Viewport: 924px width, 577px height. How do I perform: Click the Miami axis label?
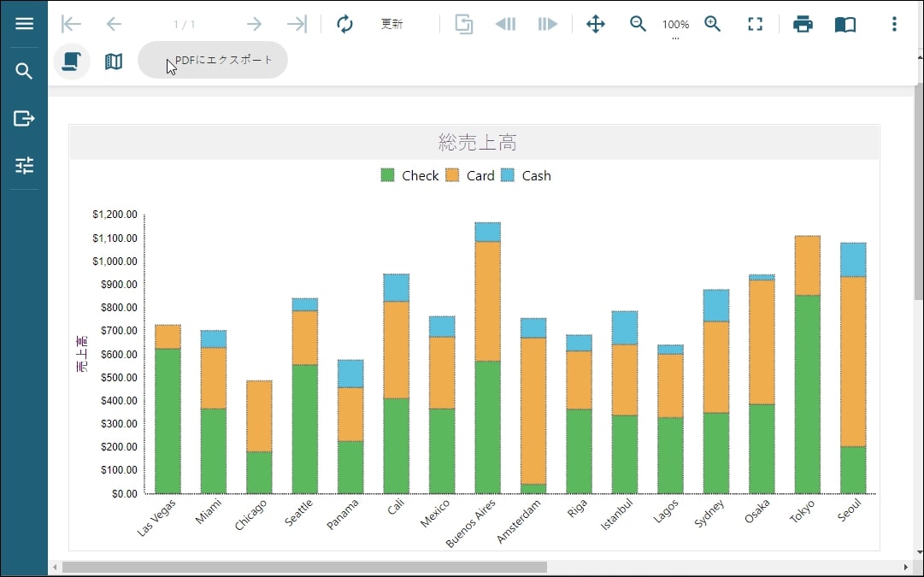coord(209,511)
